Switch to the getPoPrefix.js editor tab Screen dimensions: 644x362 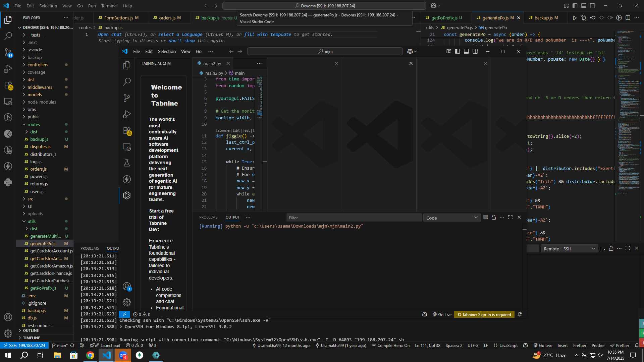tap(446, 18)
